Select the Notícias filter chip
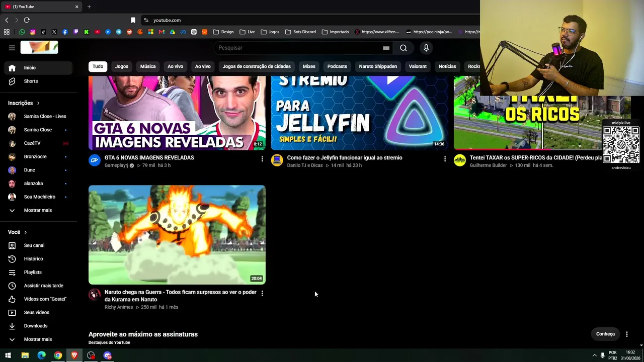Image resolution: width=644 pixels, height=362 pixels. [447, 66]
